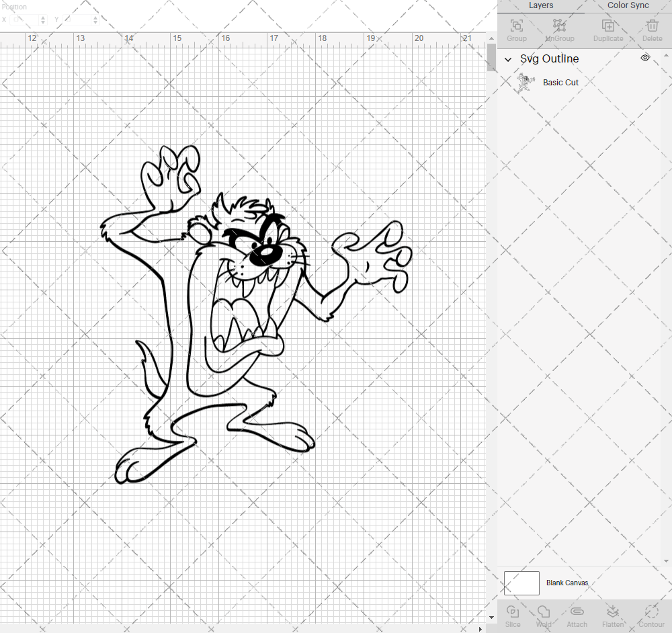Click the Blank Canvas color swatch
The height and width of the screenshot is (633, 672).
tap(521, 583)
